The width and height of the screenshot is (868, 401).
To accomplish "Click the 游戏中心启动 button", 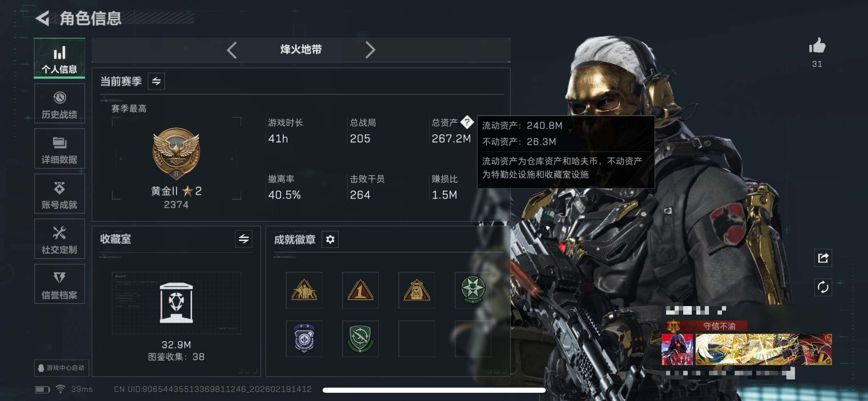I will (x=61, y=368).
